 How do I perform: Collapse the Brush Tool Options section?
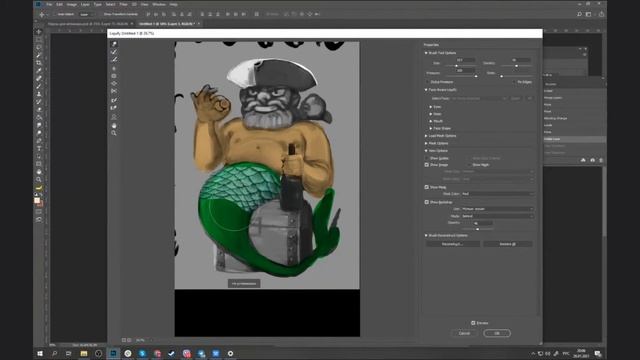(x=426, y=53)
